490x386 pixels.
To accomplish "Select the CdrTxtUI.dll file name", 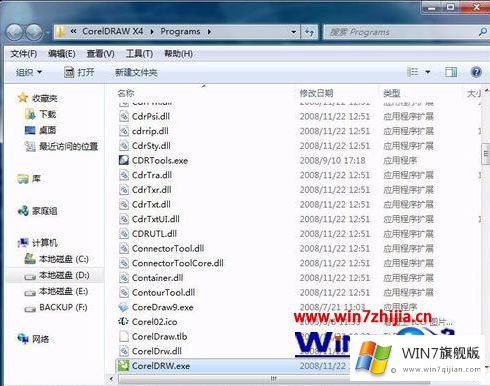I will coord(156,219).
